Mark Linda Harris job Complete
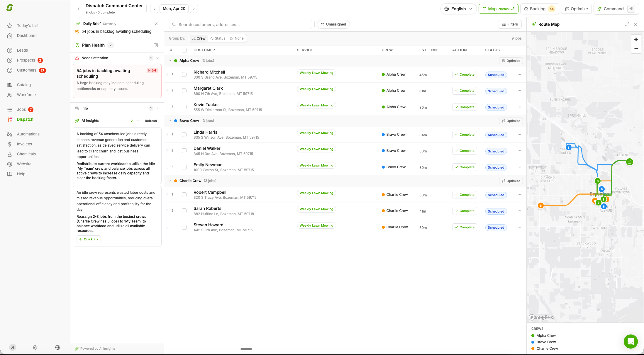Screen dimensions: 644x355 [464, 135]
